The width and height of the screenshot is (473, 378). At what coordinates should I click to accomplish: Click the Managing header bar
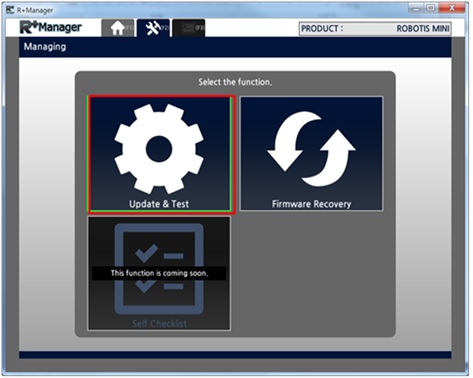pyautogui.click(x=235, y=47)
